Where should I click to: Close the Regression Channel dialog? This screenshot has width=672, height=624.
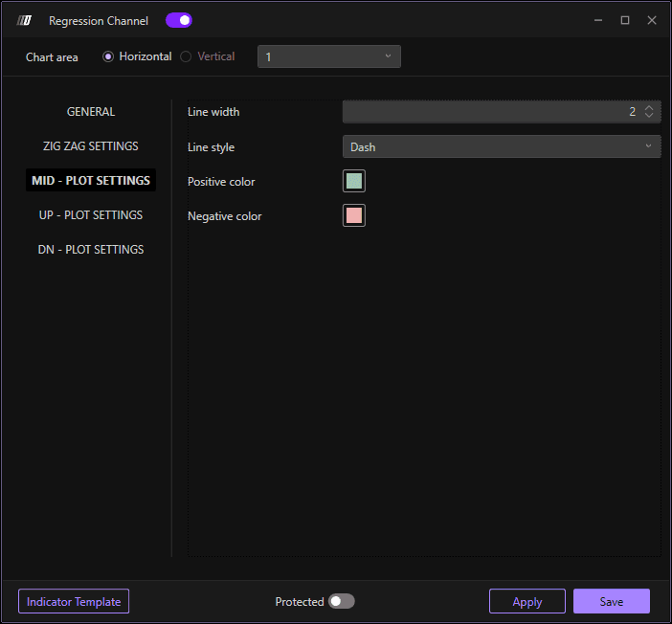click(x=652, y=20)
